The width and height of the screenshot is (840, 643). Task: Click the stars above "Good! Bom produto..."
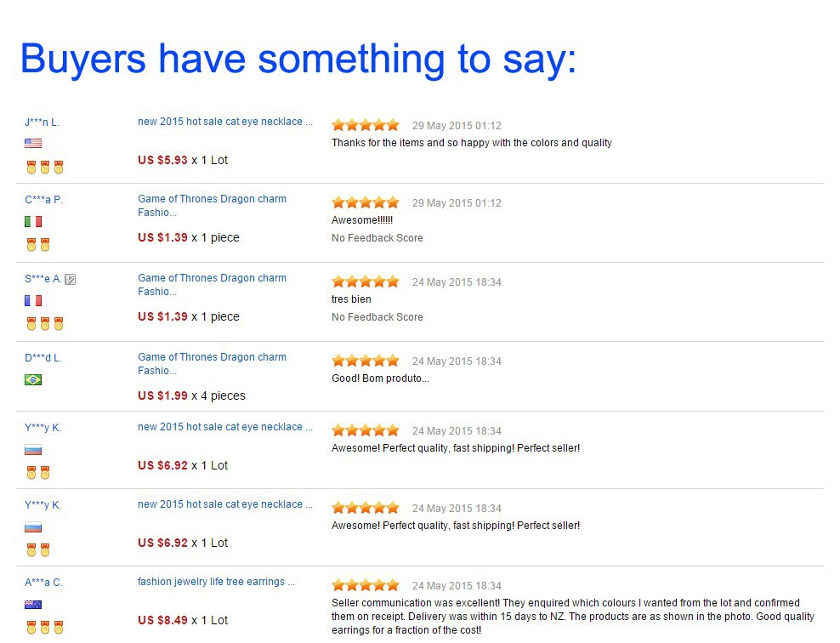(x=365, y=361)
